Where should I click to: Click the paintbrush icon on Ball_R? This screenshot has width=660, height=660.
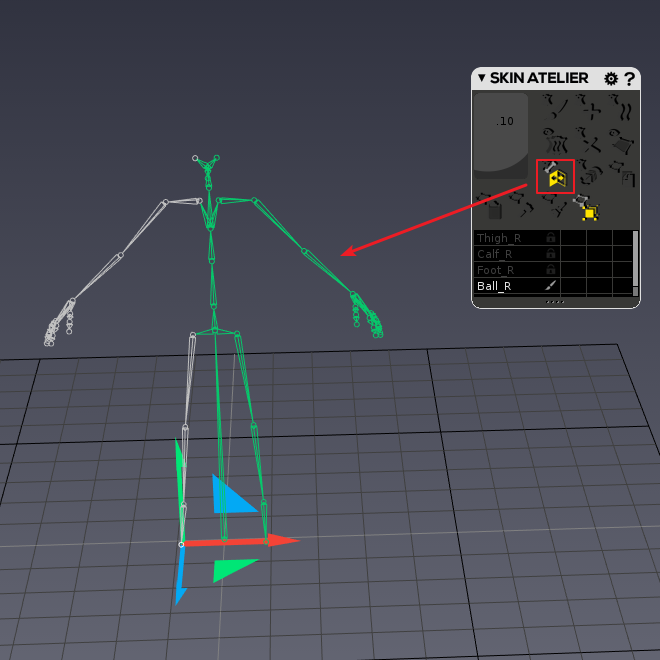click(551, 285)
